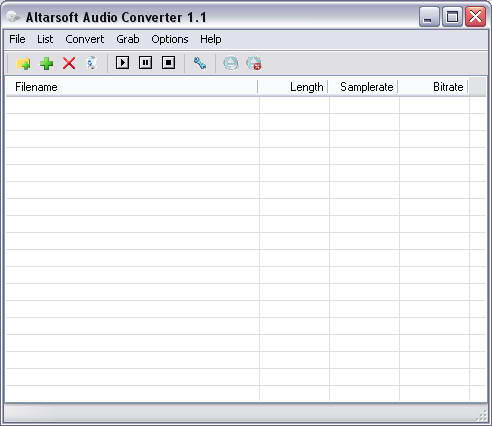Image resolution: width=492 pixels, height=426 pixels.
Task: Maximize the Altarsoft Audio Converter window
Action: click(x=452, y=16)
